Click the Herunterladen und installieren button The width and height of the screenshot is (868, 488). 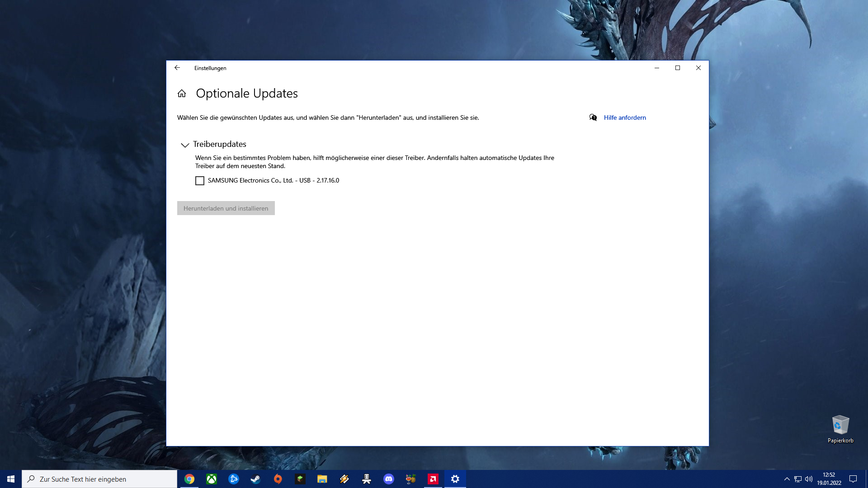coord(226,208)
